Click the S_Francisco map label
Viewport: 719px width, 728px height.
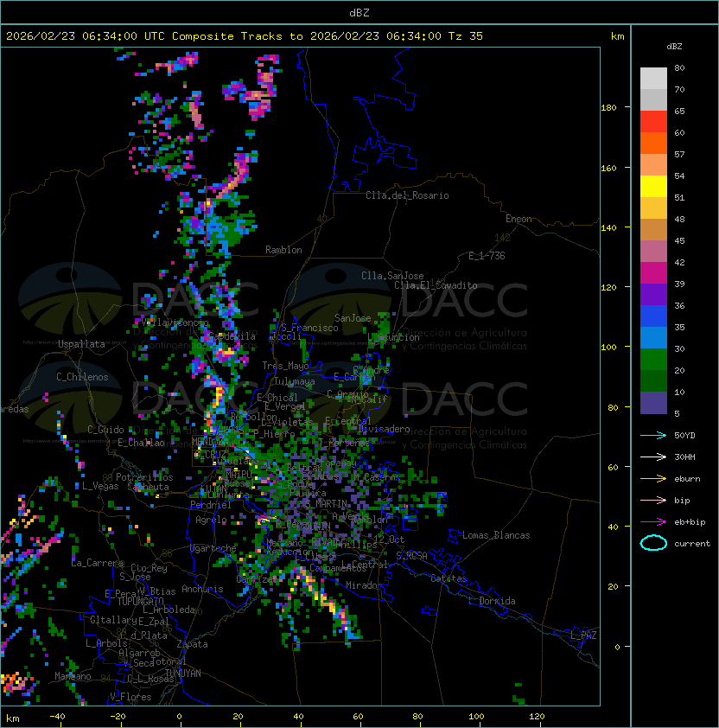(x=309, y=328)
